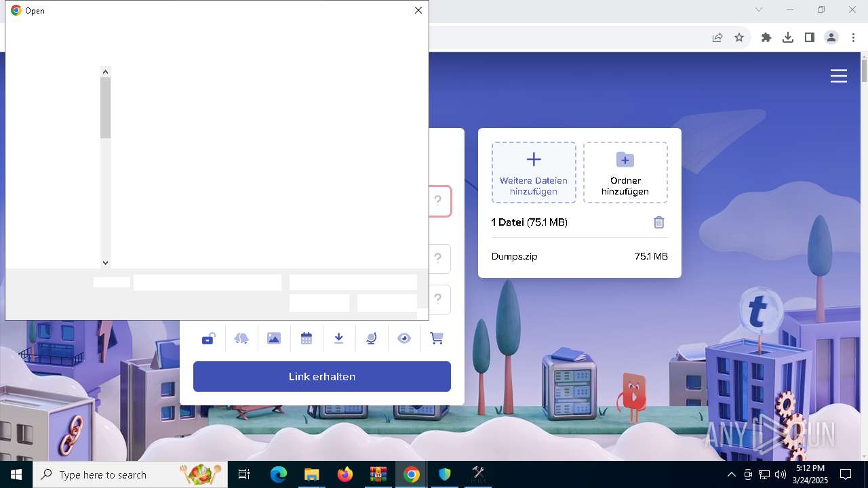Click the Open dialog scrollbar thumb
The width and height of the screenshot is (868, 488).
pos(105,108)
